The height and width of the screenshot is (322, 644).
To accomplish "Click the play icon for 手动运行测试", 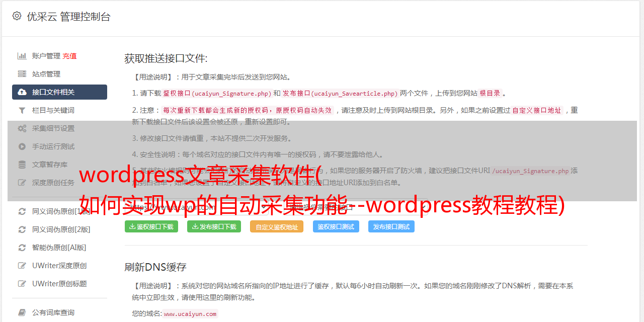I will [22, 146].
